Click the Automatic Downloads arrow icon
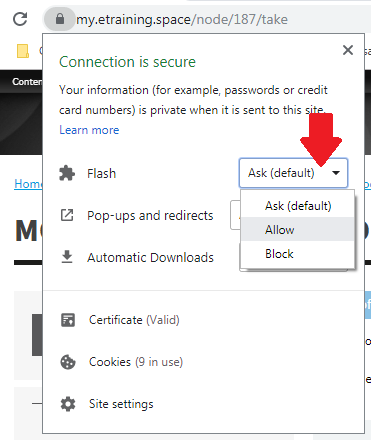Viewport: 371px width, 440px height. (67, 257)
